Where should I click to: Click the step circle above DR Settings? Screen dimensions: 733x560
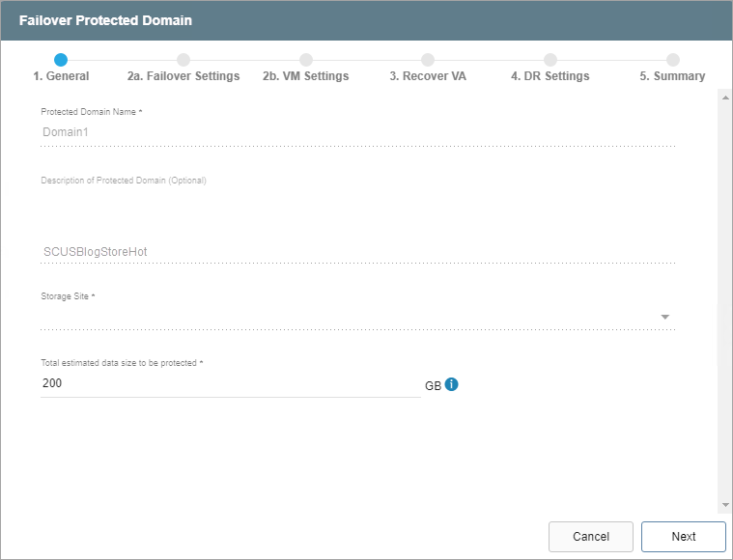(550, 60)
